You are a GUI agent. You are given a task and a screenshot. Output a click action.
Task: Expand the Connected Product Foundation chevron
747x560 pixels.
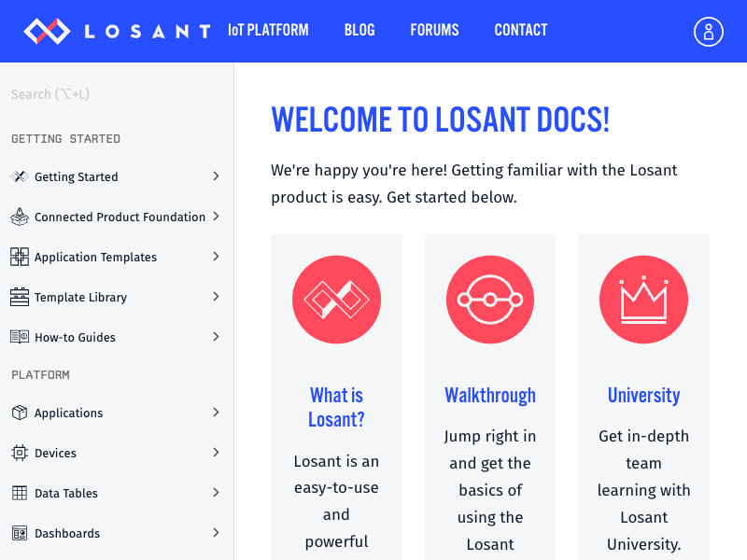(x=216, y=217)
